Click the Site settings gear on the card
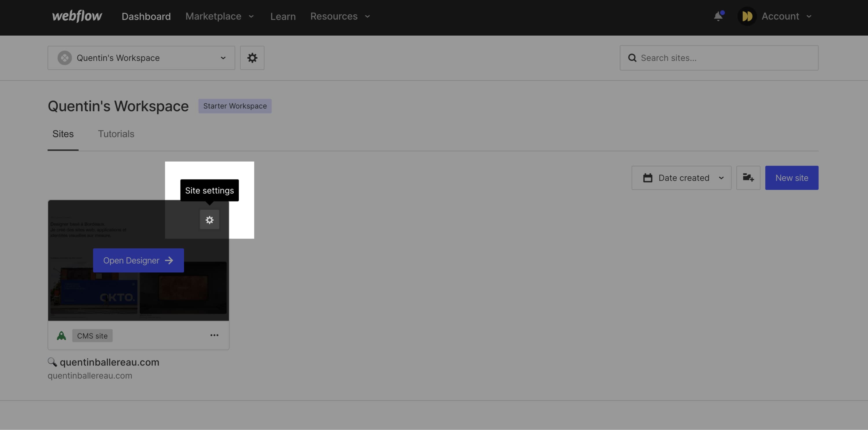This screenshot has height=430, width=868. point(209,219)
